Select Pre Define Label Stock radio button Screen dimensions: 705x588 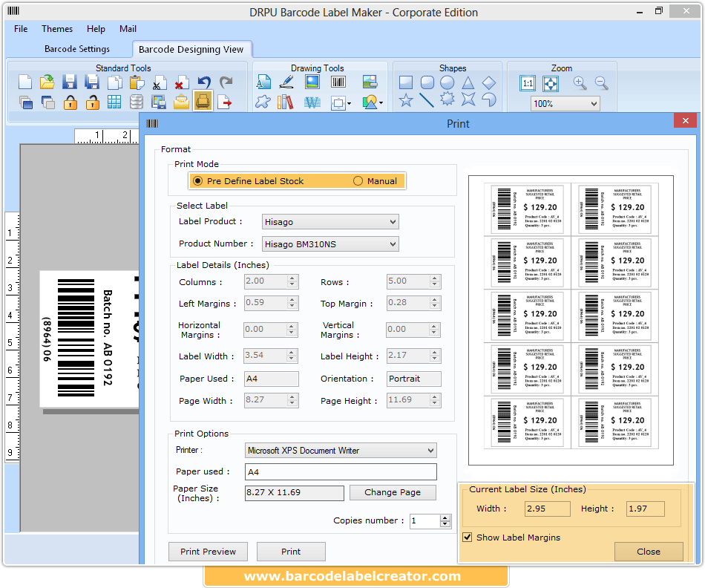pos(197,181)
